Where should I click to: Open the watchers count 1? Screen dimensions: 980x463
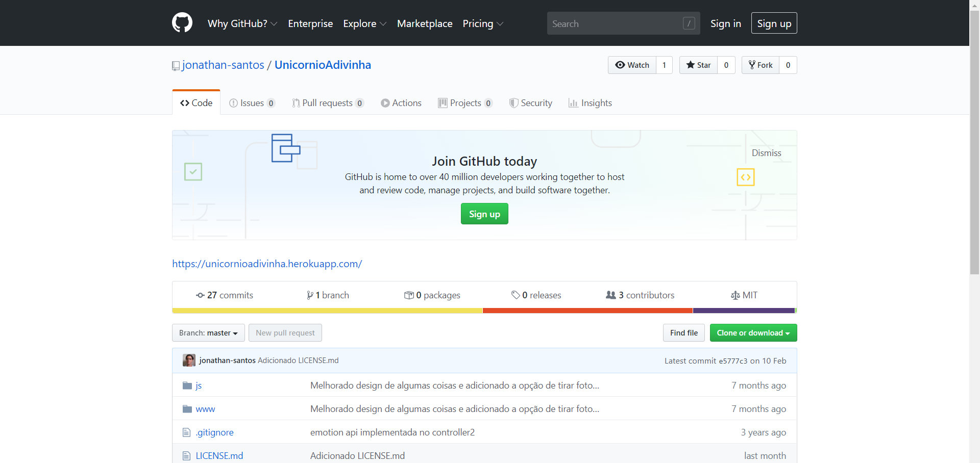tap(664, 65)
